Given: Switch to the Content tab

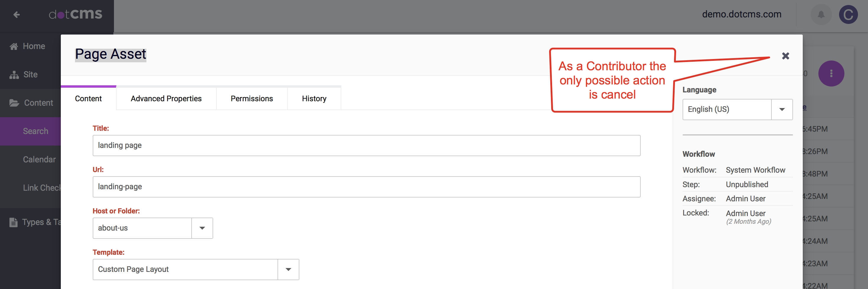Looking at the screenshot, I should [88, 98].
